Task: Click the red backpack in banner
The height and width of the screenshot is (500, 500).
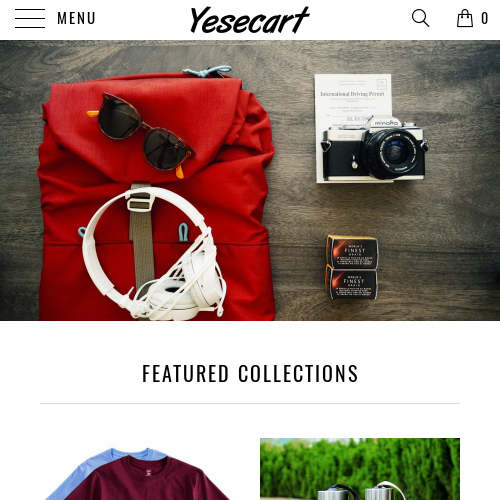Action: click(157, 197)
